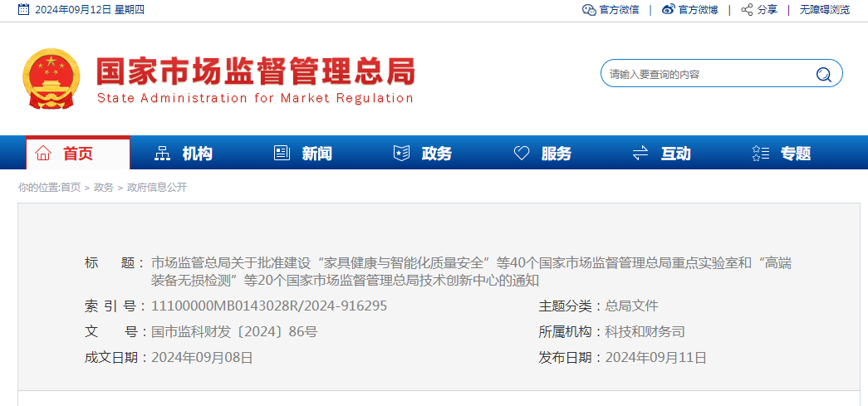Screen dimensions: 868x406
Task: Open the 服务 navigation tab
Action: (x=556, y=154)
